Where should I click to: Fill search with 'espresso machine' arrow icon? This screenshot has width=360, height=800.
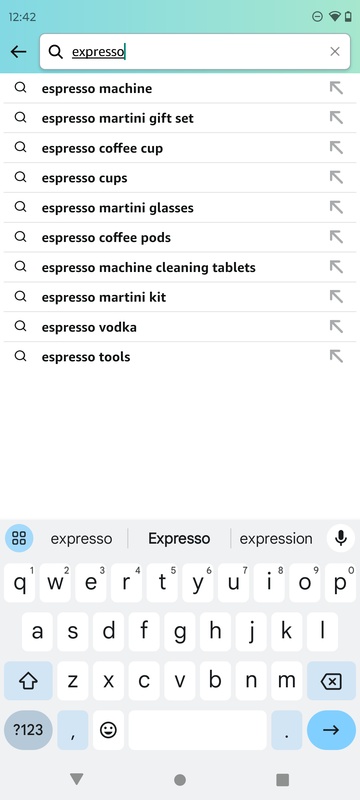click(x=336, y=88)
